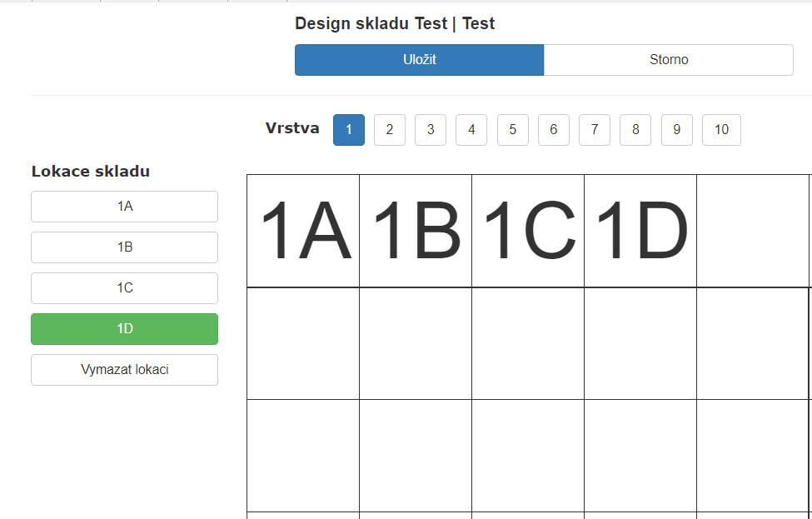Switch to layer 10
812x519 pixels.
point(721,130)
